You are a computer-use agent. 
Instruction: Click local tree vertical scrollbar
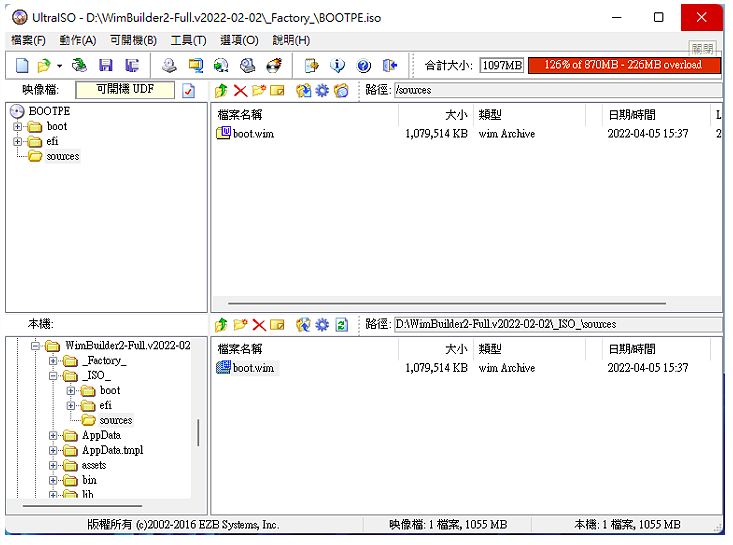click(198, 433)
